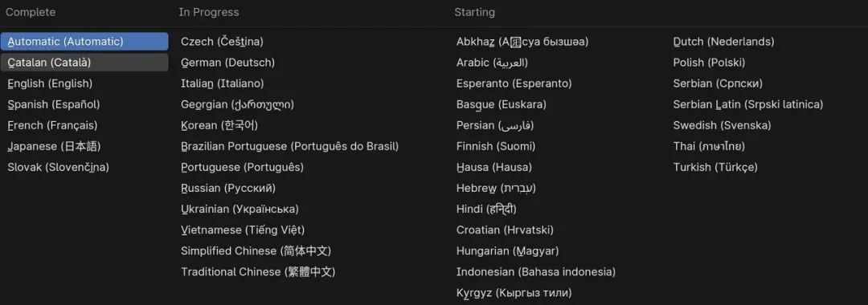868x305 pixels.
Task: Choose Traditional Chinese (繁體中文)
Action: click(x=258, y=272)
